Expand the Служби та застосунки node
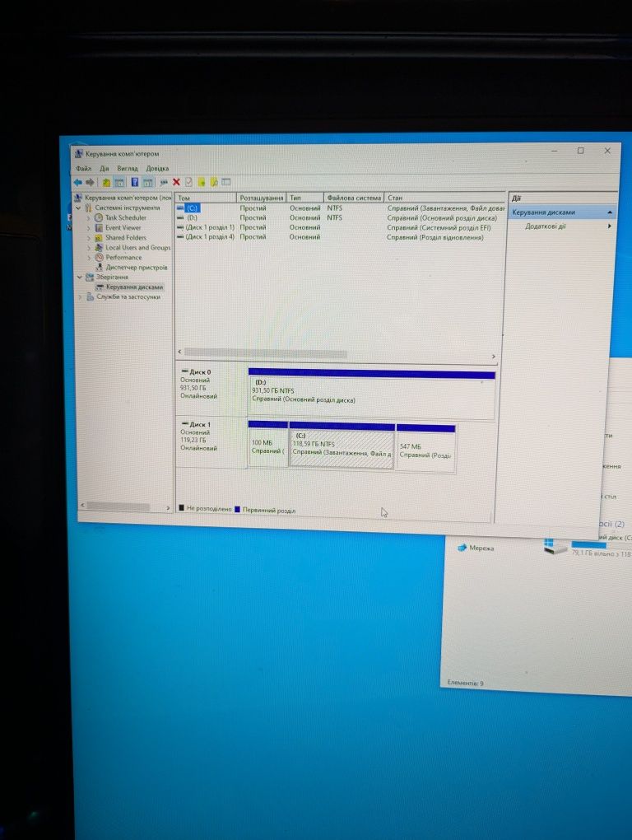The width and height of the screenshot is (632, 840). tap(81, 296)
